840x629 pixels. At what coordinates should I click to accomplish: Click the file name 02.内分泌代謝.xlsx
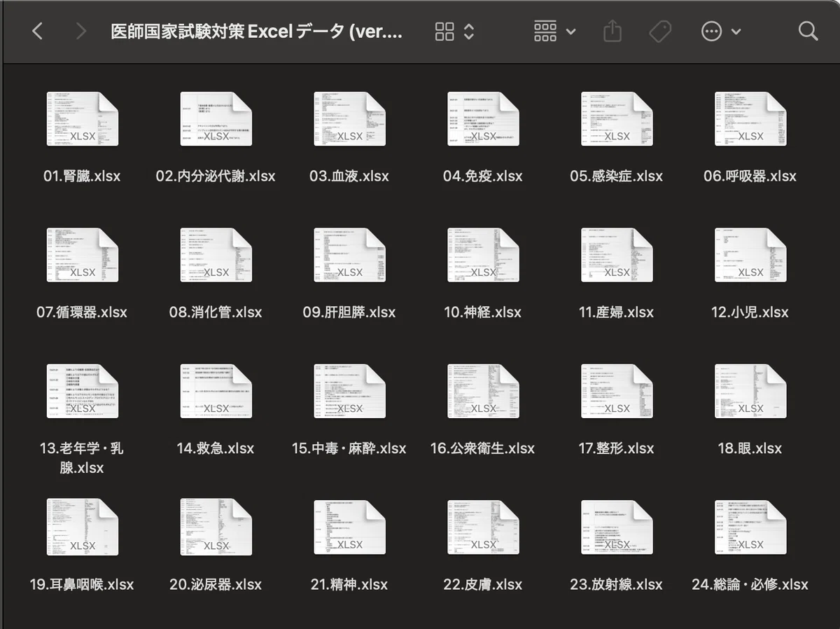click(x=216, y=177)
